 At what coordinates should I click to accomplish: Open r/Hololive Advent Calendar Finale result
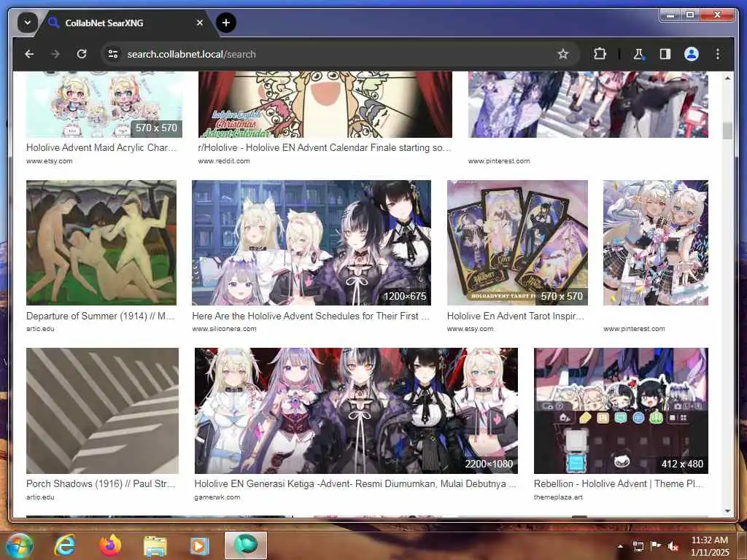tap(325, 147)
